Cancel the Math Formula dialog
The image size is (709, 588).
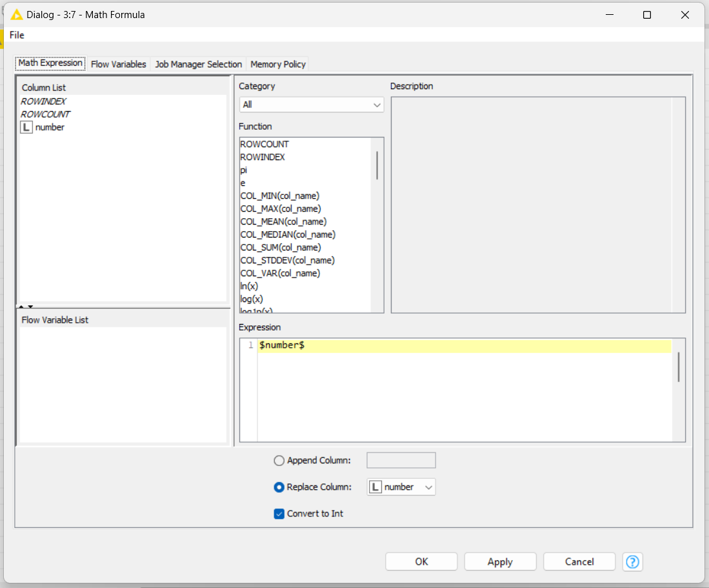coord(579,562)
